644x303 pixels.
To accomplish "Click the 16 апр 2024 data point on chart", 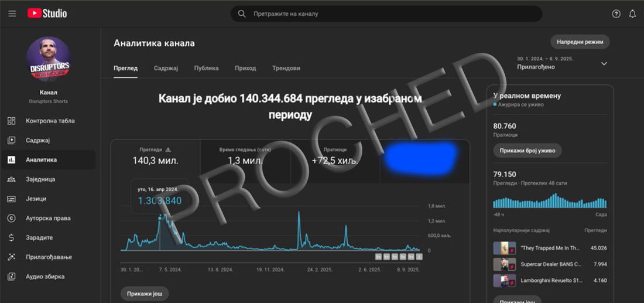I will (x=160, y=218).
